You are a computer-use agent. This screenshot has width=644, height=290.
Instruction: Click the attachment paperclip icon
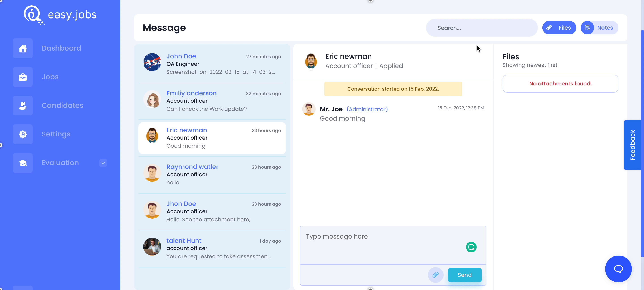(x=435, y=275)
